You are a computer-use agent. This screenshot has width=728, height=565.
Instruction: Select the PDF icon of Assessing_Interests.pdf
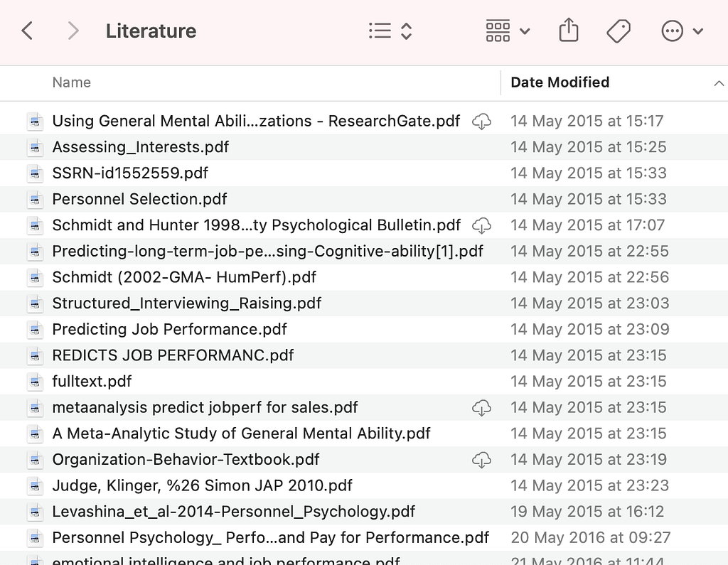(35, 147)
